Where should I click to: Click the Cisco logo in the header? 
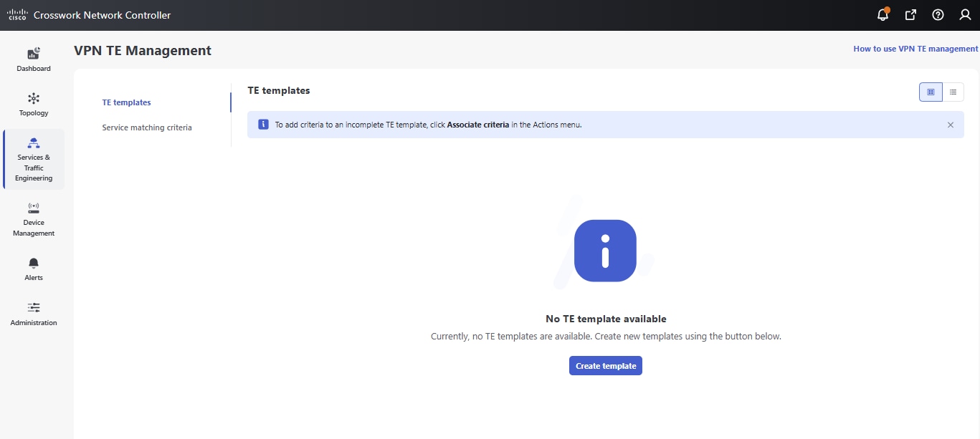tap(16, 14)
